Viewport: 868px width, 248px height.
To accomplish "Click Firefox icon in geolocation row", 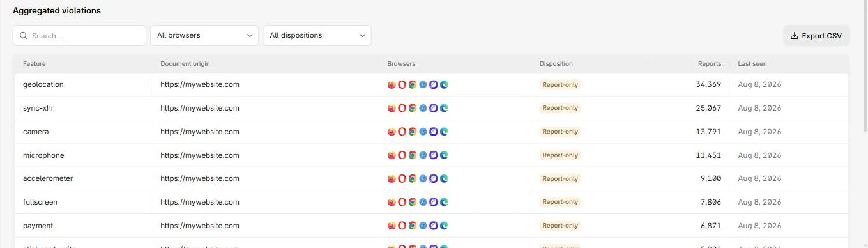I will [392, 84].
